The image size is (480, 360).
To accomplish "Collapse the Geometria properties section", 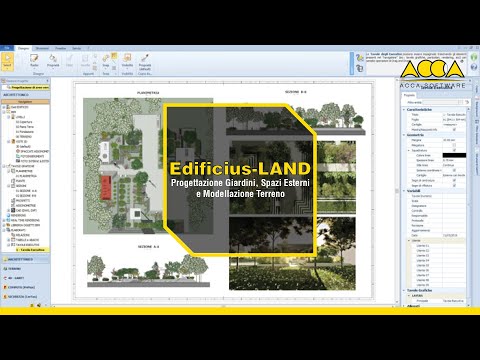I will pyautogui.click(x=404, y=135).
